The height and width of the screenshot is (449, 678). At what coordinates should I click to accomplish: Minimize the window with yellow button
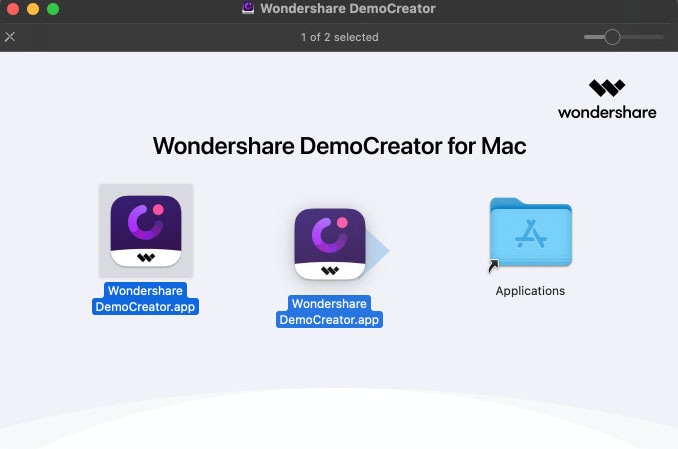click(33, 8)
